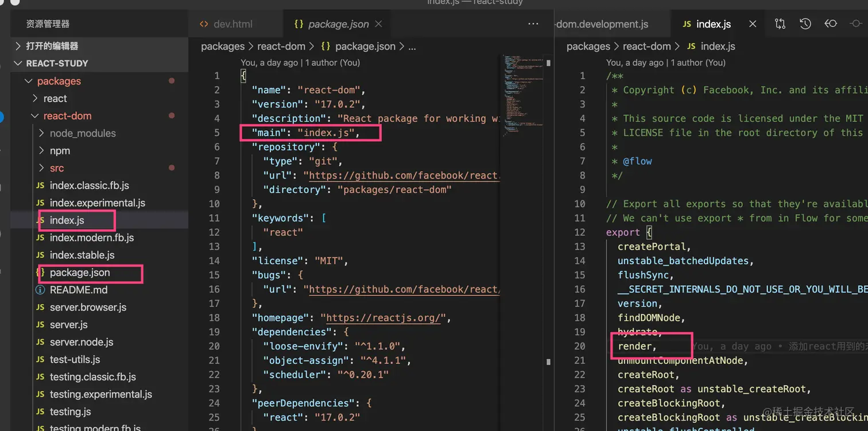Click the "scheduler": "^0.20.1" dependency line
The image size is (868, 431).
click(x=325, y=375)
